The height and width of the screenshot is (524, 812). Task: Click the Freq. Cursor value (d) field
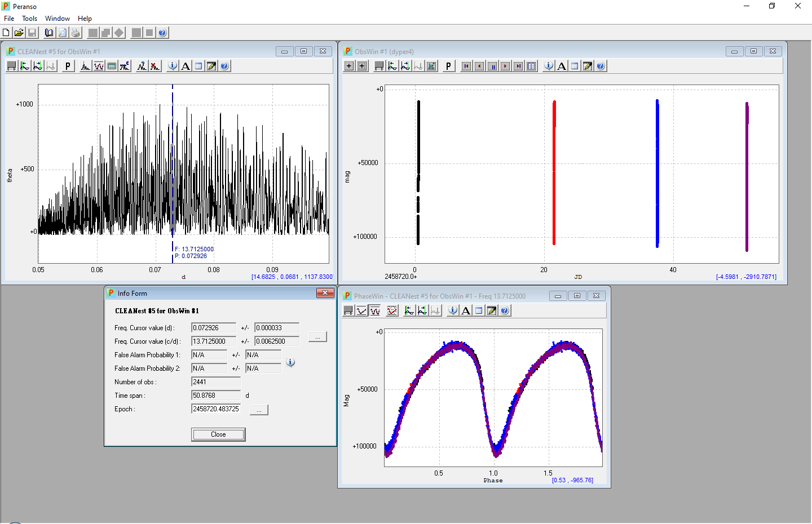click(x=214, y=328)
